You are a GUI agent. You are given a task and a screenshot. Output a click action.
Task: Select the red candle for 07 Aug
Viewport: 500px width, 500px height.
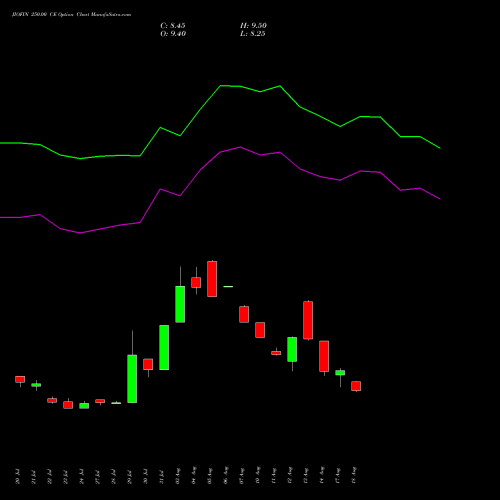[x=244, y=314]
